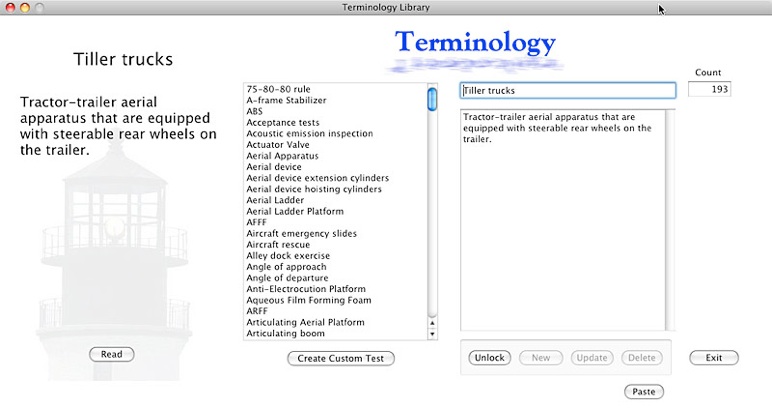Click the definition area's vertical scrollbar

pyautogui.click(x=670, y=220)
